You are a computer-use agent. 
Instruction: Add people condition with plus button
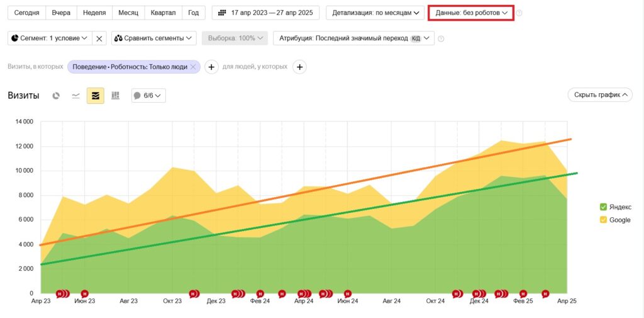299,67
